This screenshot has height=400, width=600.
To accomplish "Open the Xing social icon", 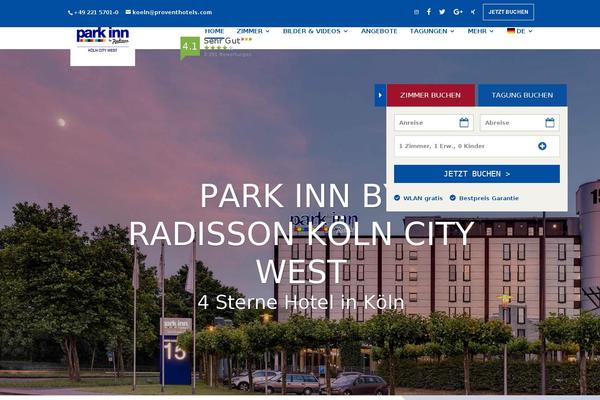I will coord(473,12).
